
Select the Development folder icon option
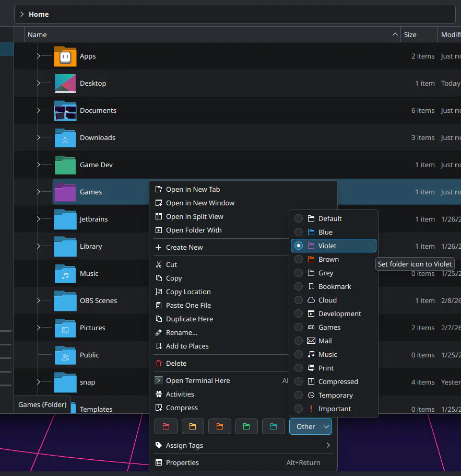(334, 314)
